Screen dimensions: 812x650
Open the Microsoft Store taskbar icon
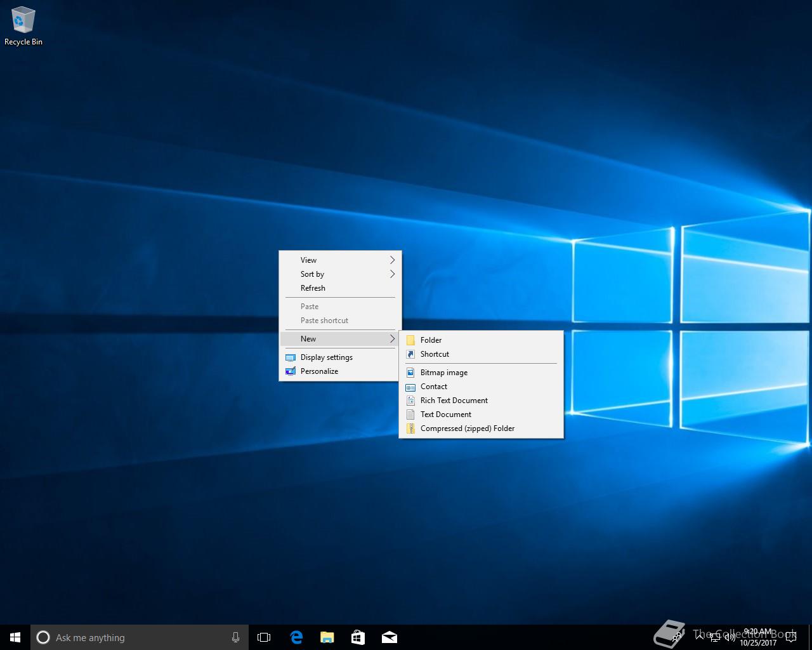click(x=358, y=637)
